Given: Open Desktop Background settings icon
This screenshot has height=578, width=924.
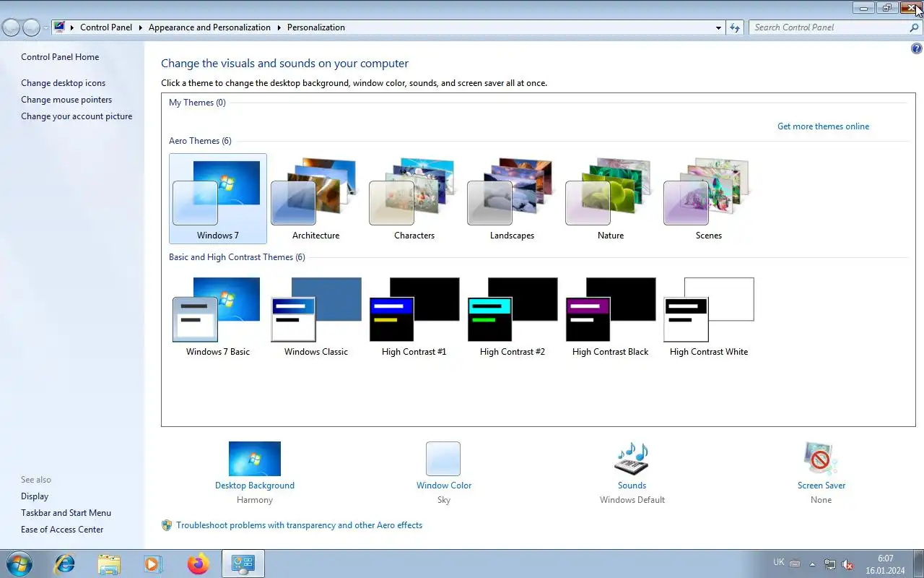Looking at the screenshot, I should [x=255, y=459].
